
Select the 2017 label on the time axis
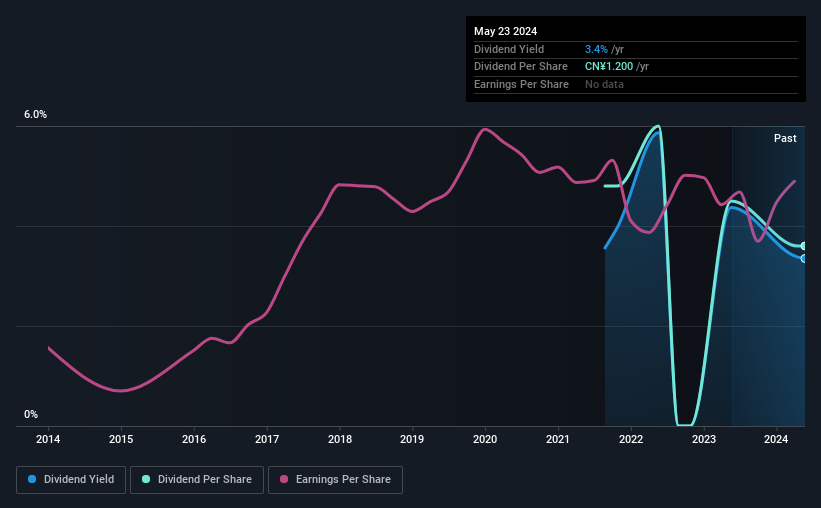click(x=267, y=439)
